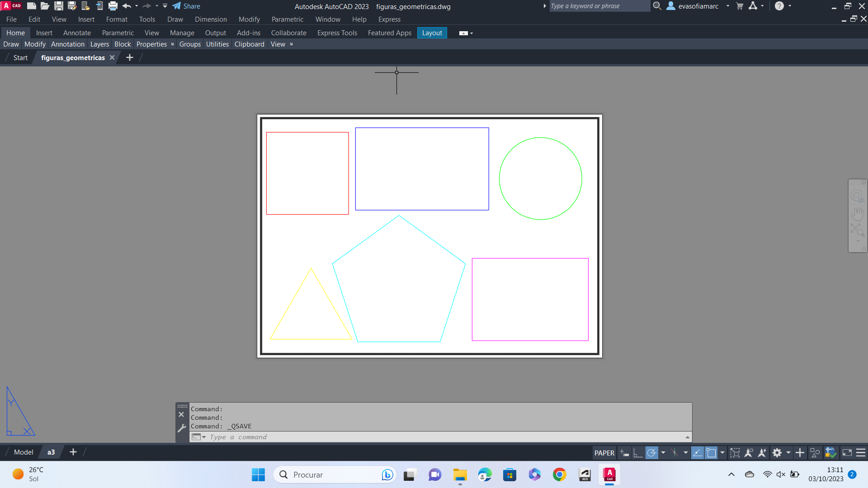The width and height of the screenshot is (868, 488).
Task: Open the Express menu
Action: (x=389, y=19)
